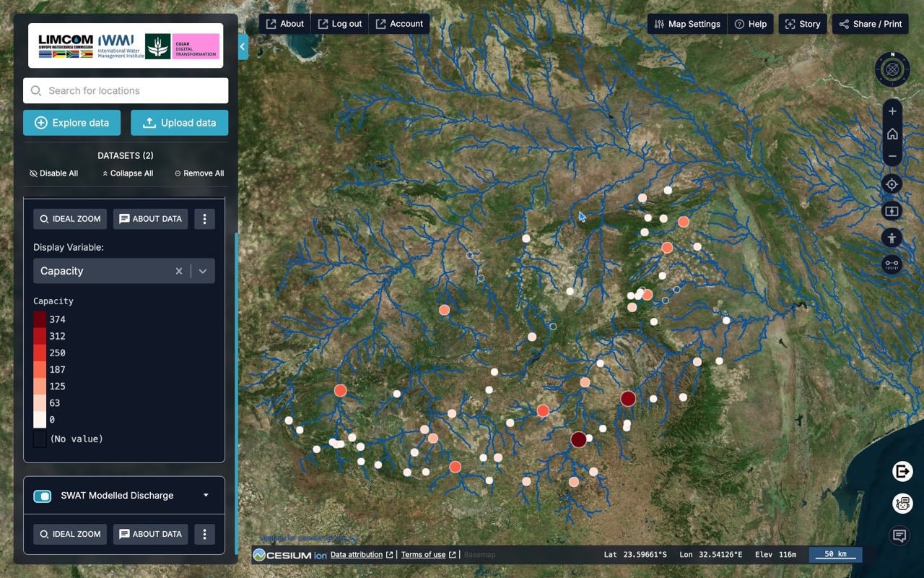Click the Explore data button
The image size is (924, 578).
pos(71,123)
